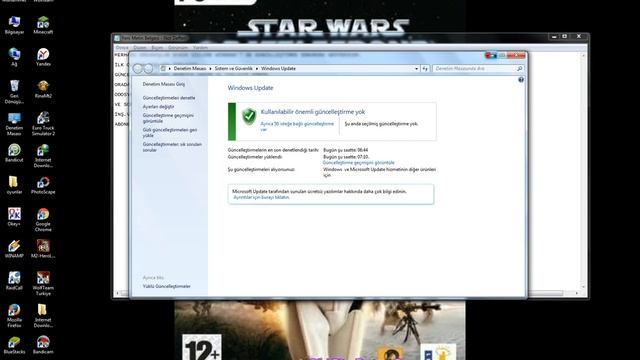
Task: Open the Bilgisayar desktop icon
Action: coord(14,24)
